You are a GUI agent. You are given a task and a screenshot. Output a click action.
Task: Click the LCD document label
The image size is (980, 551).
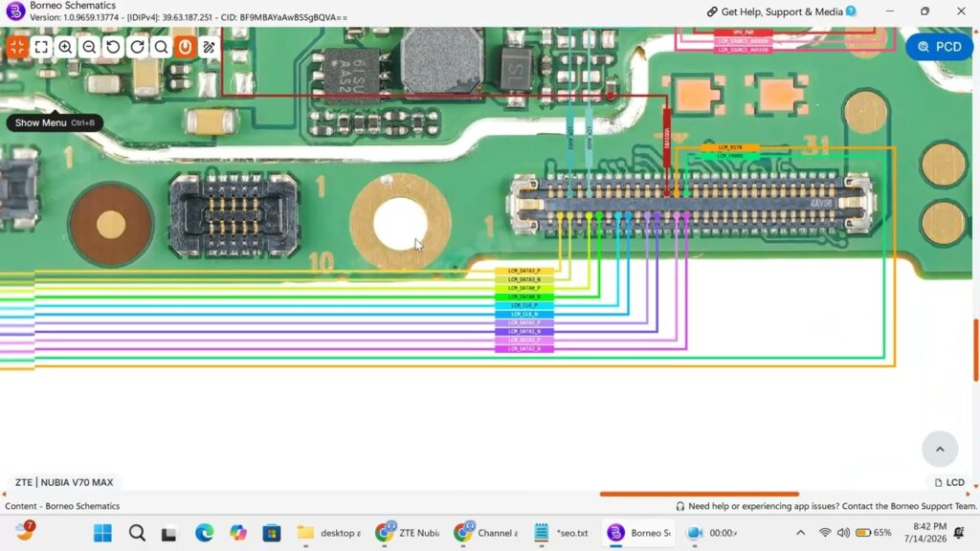click(x=948, y=482)
